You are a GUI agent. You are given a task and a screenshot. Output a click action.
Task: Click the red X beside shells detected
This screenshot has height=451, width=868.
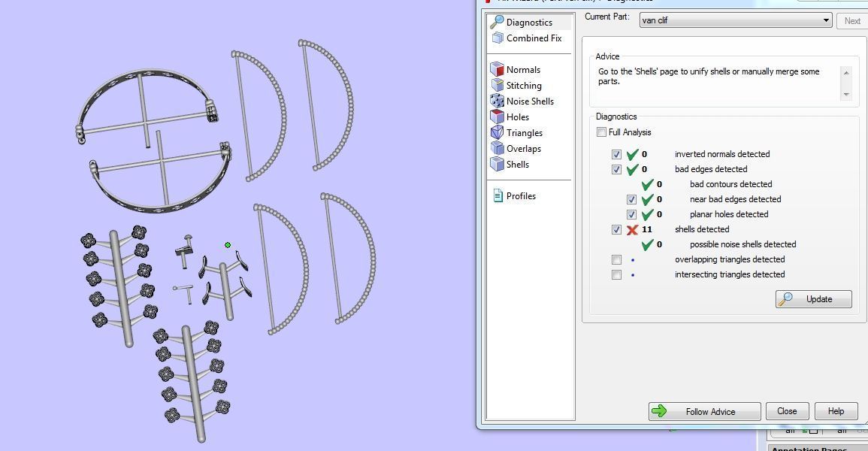pyautogui.click(x=632, y=230)
